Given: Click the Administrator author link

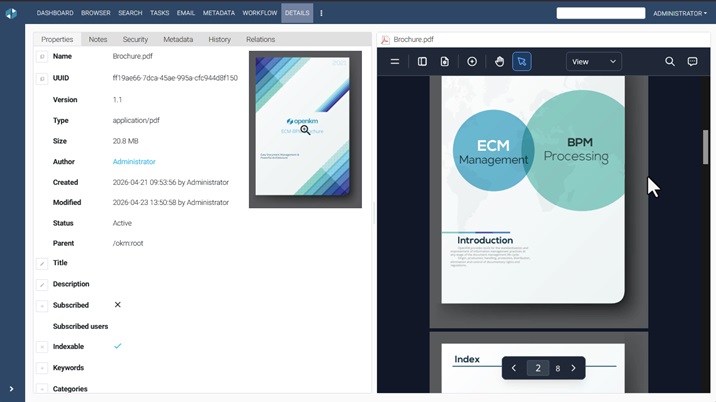Looking at the screenshot, I should click(134, 162).
